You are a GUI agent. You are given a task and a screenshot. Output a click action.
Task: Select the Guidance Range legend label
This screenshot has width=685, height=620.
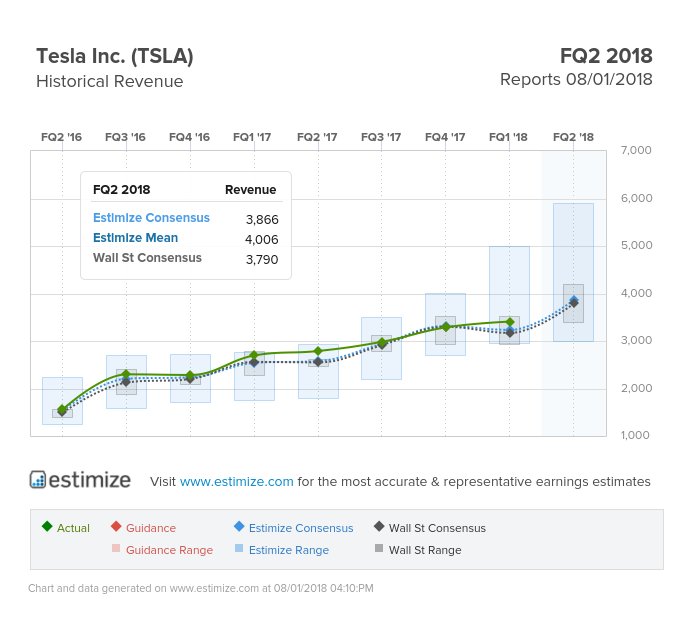tap(169, 550)
